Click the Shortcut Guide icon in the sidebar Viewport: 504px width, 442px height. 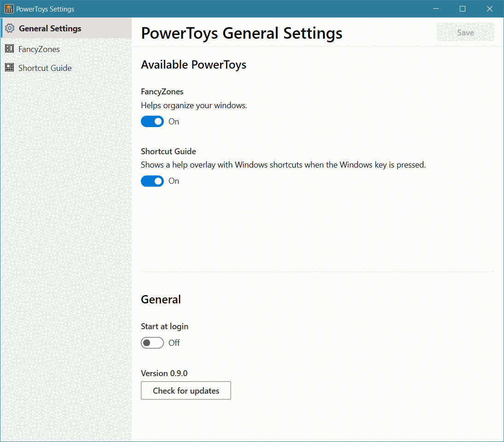[x=10, y=67]
